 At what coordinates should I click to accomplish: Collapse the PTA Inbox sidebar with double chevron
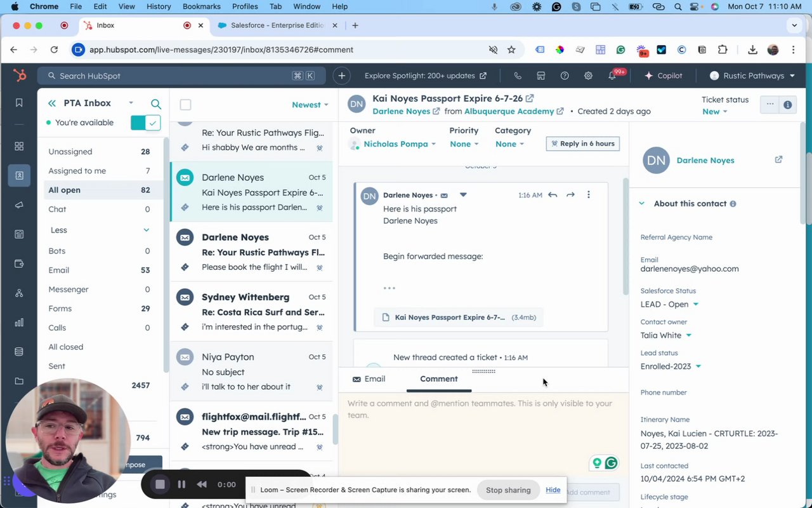point(52,103)
